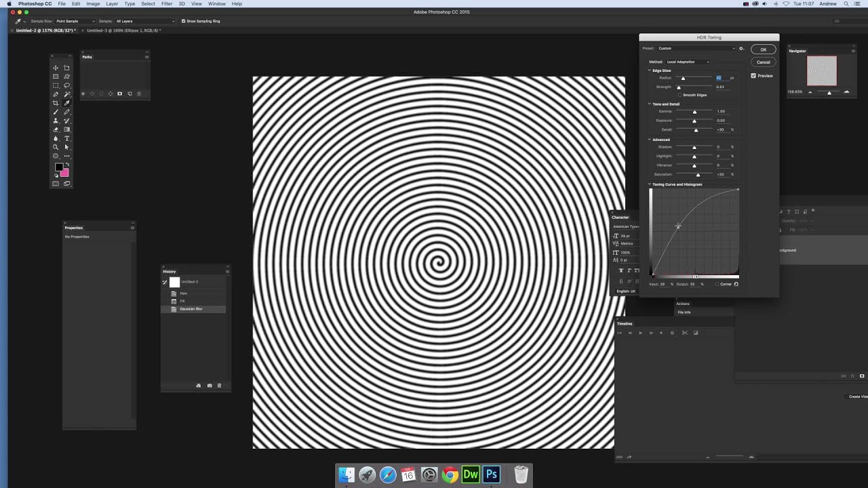Switch to the Untitled-3 document tab
868x488 pixels.
[x=123, y=30]
